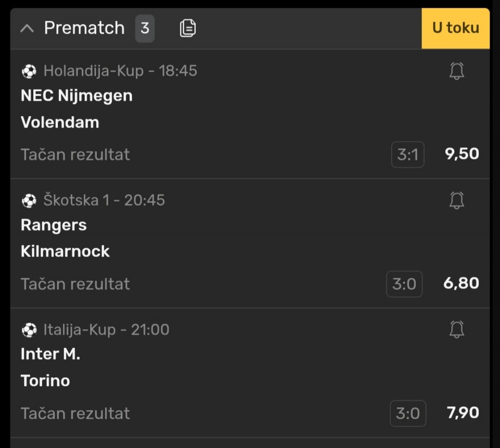Click the 7,90 odds value
500x448 pixels.
point(463,413)
